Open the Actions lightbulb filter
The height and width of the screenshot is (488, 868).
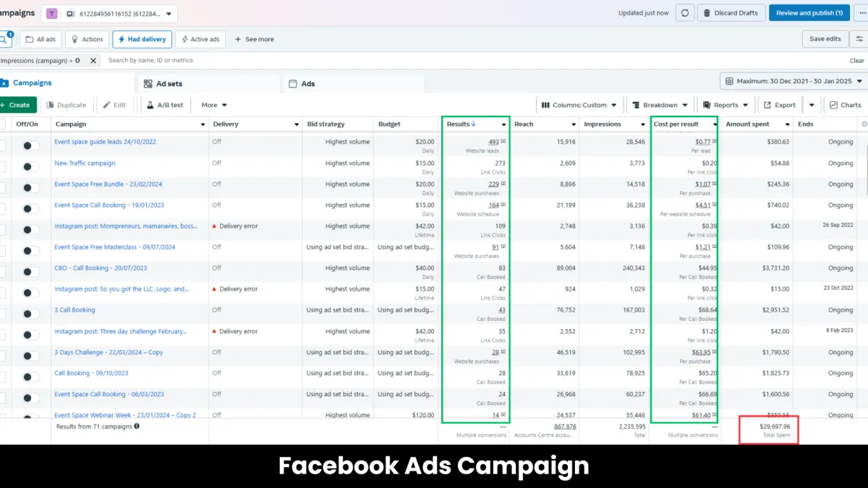pos(87,39)
